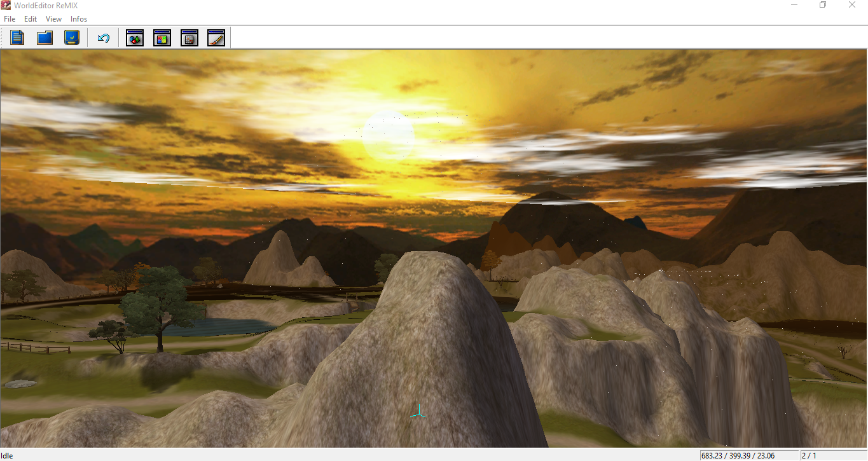868x461 pixels.
Task: Restore down the WorldEditor window
Action: tap(823, 5)
